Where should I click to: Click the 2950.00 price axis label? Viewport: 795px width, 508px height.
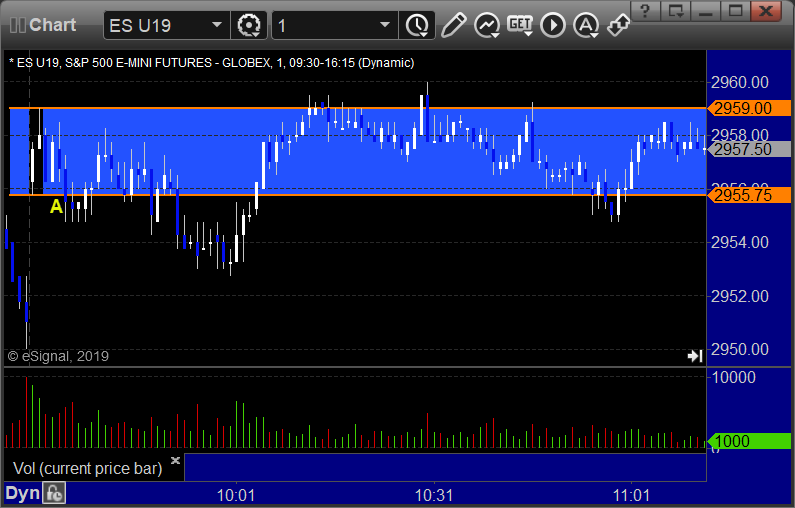(740, 349)
